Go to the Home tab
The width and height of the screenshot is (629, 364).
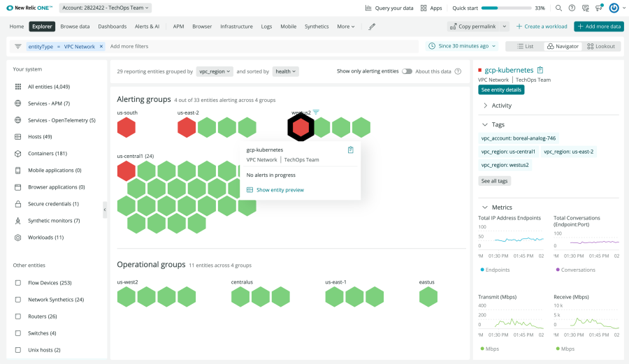click(17, 27)
